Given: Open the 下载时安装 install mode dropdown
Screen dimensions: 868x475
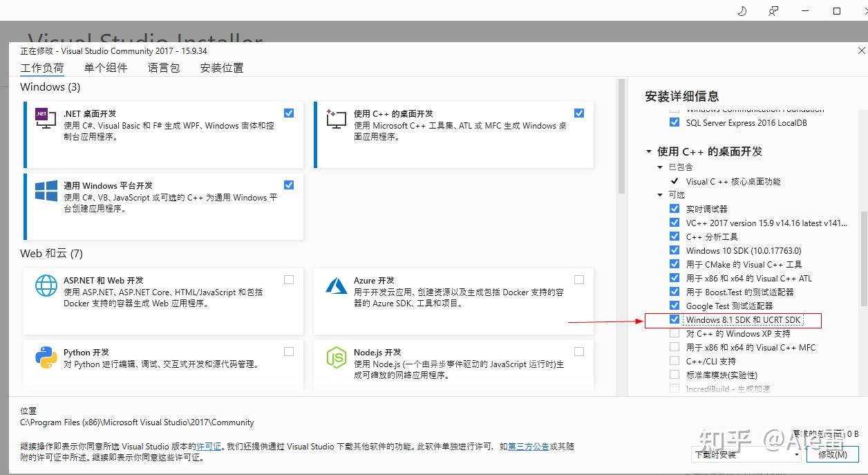Looking at the screenshot, I should [747, 454].
